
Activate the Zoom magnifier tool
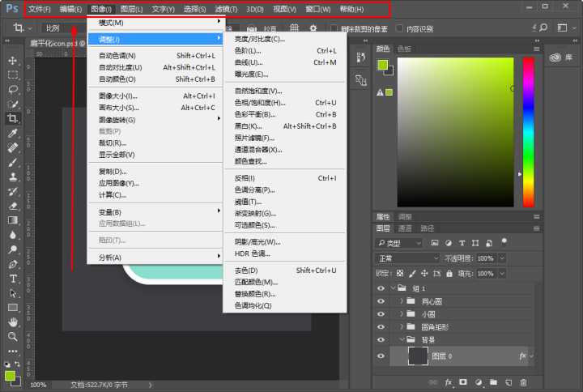pyautogui.click(x=13, y=336)
